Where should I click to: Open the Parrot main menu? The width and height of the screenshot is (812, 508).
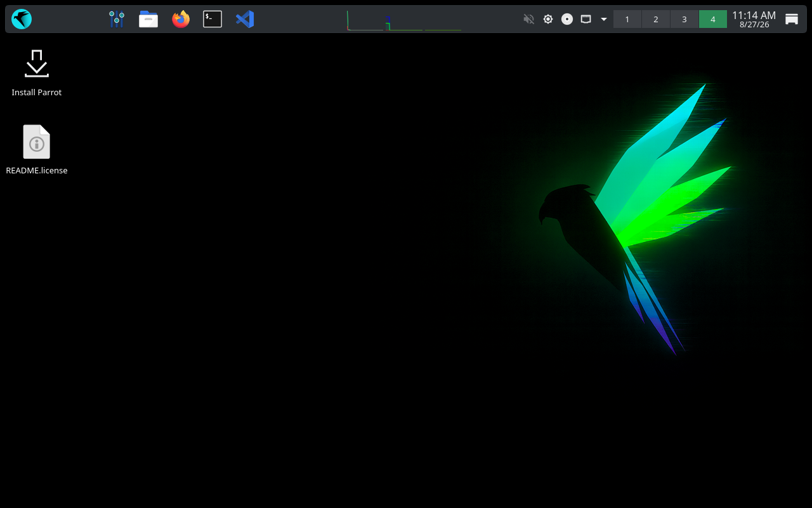(x=22, y=19)
